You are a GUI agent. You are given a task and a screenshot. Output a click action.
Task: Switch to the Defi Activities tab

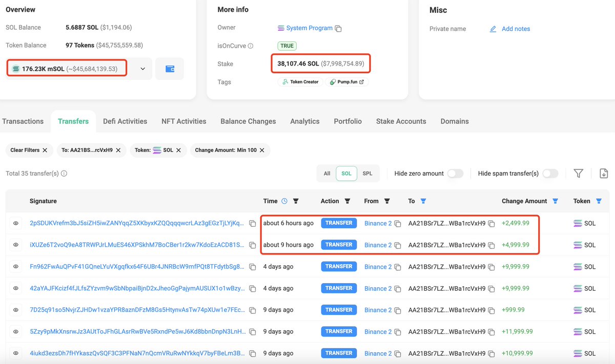(x=125, y=121)
